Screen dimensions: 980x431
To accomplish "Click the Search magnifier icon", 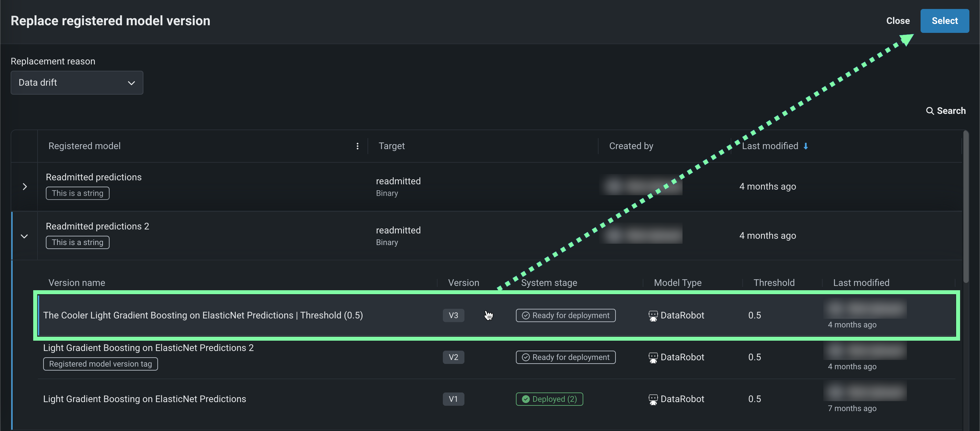I will 930,111.
